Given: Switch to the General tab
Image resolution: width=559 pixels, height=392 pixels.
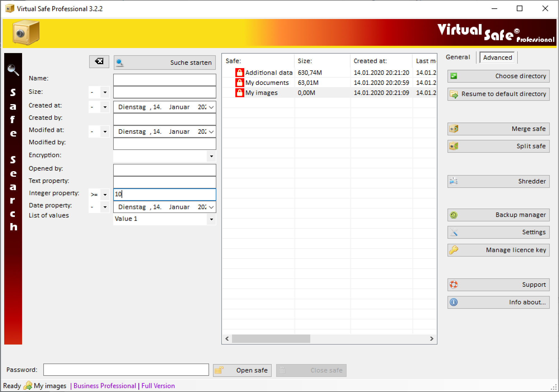Looking at the screenshot, I should [x=458, y=57].
